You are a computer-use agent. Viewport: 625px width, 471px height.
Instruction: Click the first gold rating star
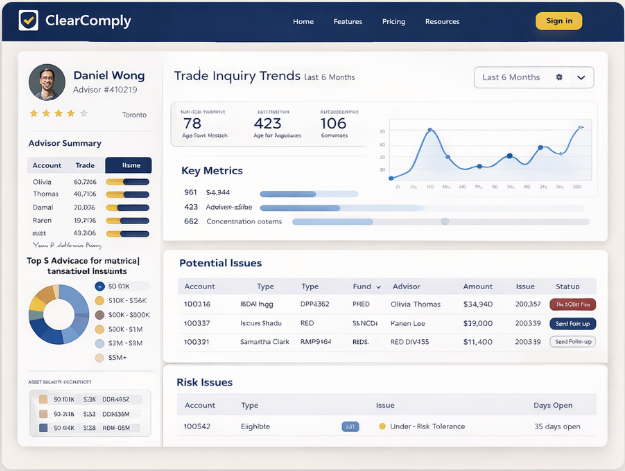(x=34, y=114)
